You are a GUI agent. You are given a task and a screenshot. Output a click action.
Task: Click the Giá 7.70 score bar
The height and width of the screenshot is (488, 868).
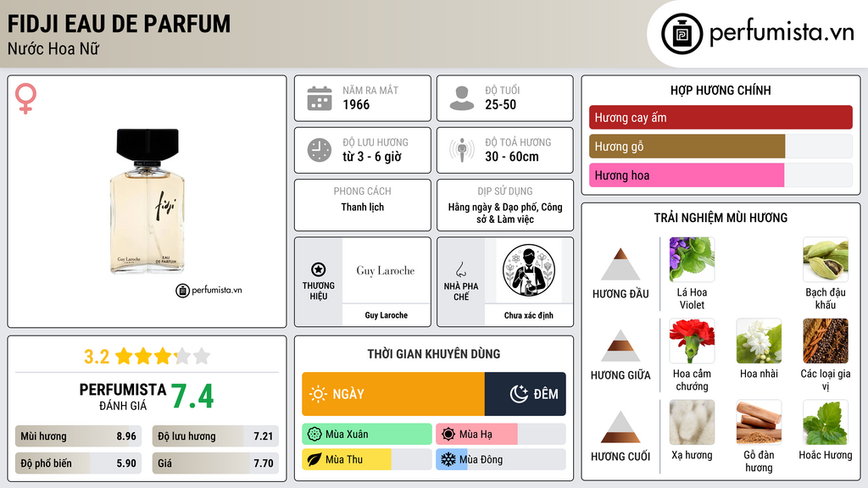(x=215, y=463)
